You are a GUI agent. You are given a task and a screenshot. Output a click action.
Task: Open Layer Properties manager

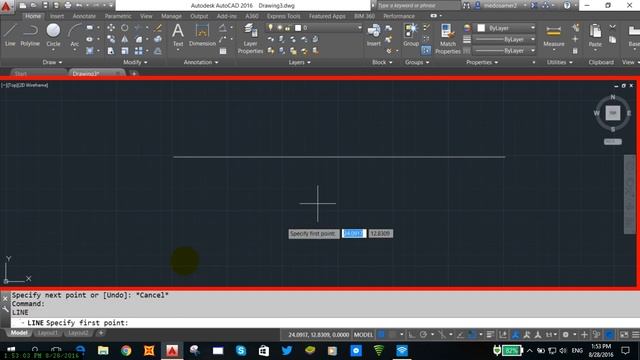pos(250,39)
